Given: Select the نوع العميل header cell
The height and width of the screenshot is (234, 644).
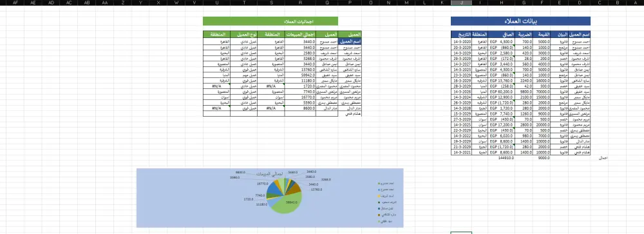Looking at the screenshot, I should pyautogui.click(x=244, y=35).
